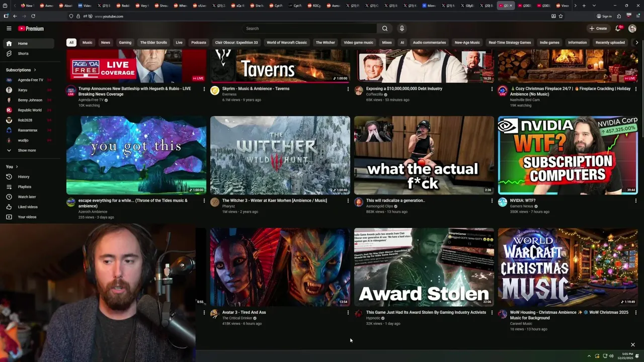Go back with the browser back arrow
The width and height of the screenshot is (644, 362).
tap(15, 16)
